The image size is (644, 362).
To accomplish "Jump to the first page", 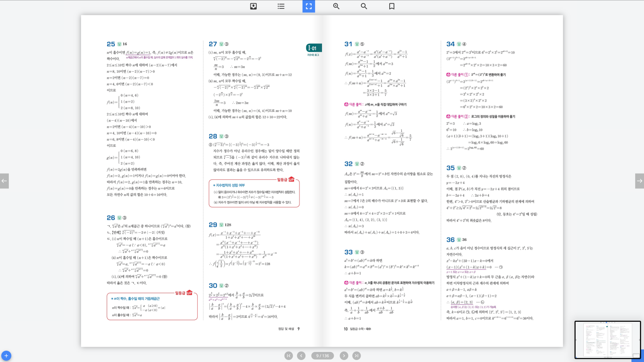I will click(289, 356).
